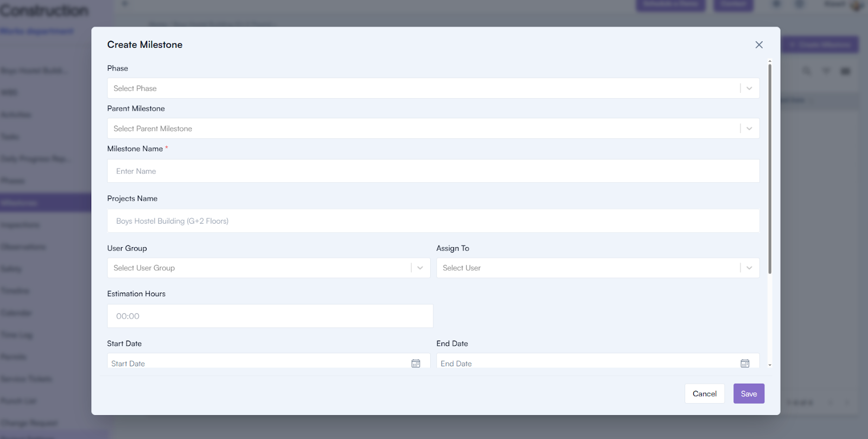Close the Create Milestone dialog

click(759, 44)
